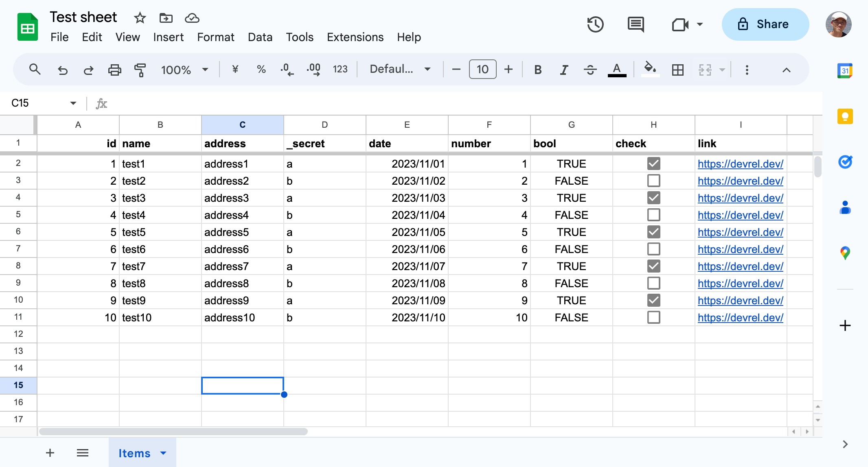Apply italic formatting
Screen dimensions: 868x467
(563, 69)
